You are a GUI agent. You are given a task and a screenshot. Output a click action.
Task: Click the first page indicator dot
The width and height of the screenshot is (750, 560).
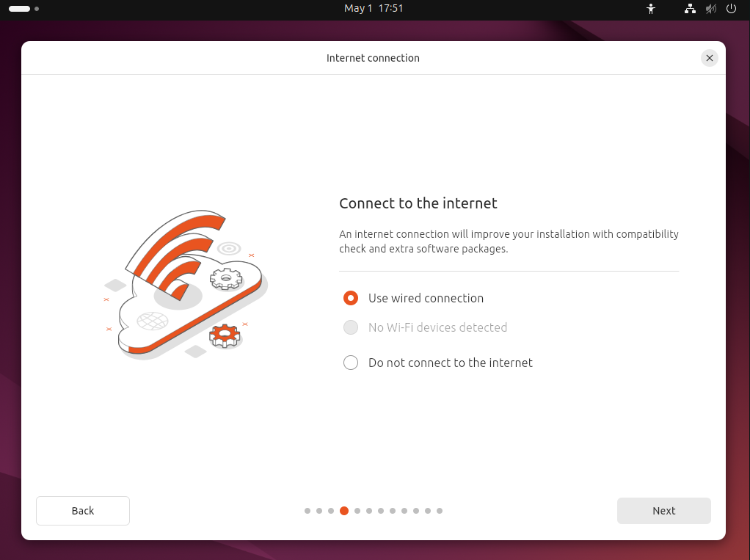click(x=307, y=511)
